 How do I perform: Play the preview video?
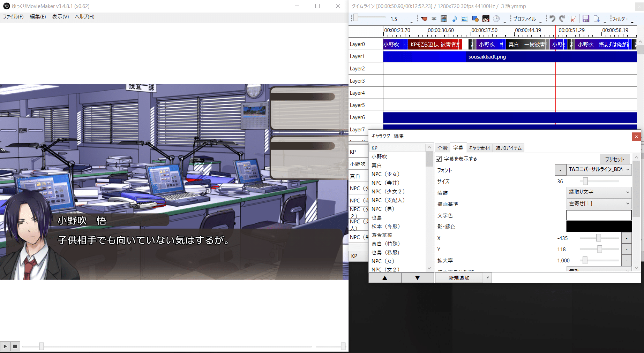[5, 346]
